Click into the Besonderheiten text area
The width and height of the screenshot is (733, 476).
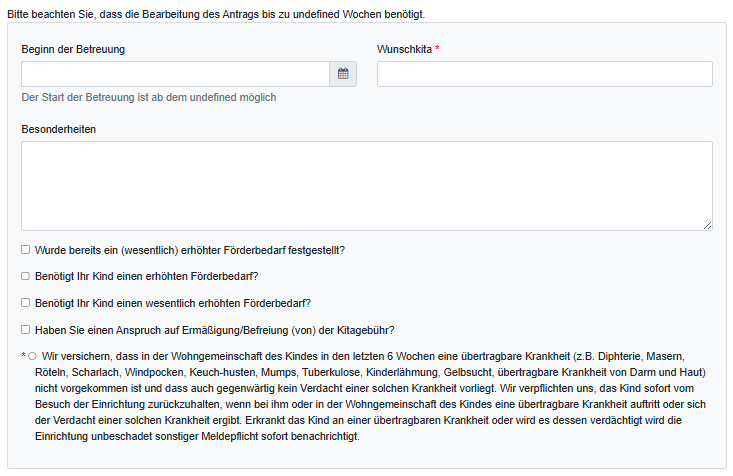coord(366,186)
